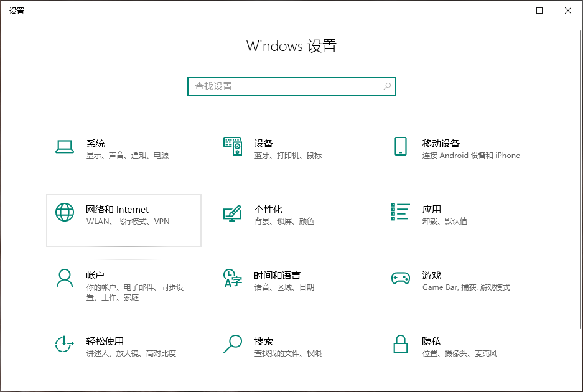Select the globe icon for 网络和 Internet
The height and width of the screenshot is (392, 583).
[65, 213]
